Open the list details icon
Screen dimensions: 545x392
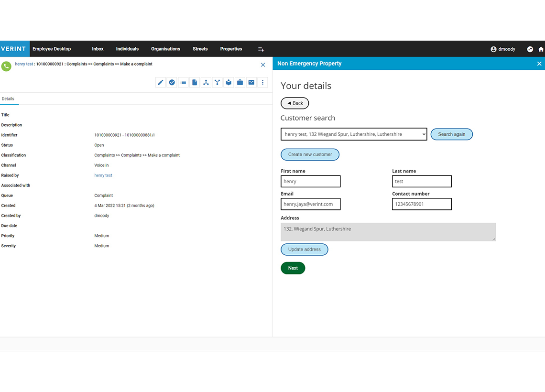click(183, 82)
